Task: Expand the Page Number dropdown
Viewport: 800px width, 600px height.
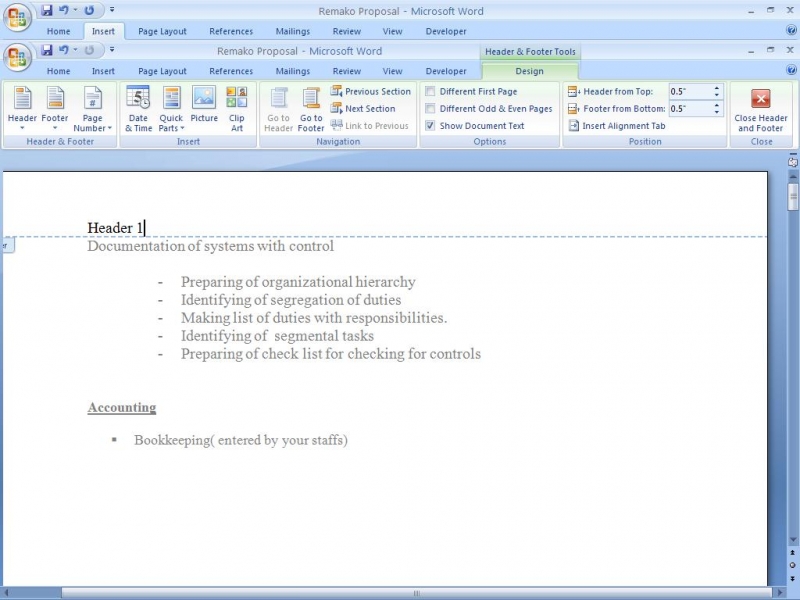Action: pos(92,109)
